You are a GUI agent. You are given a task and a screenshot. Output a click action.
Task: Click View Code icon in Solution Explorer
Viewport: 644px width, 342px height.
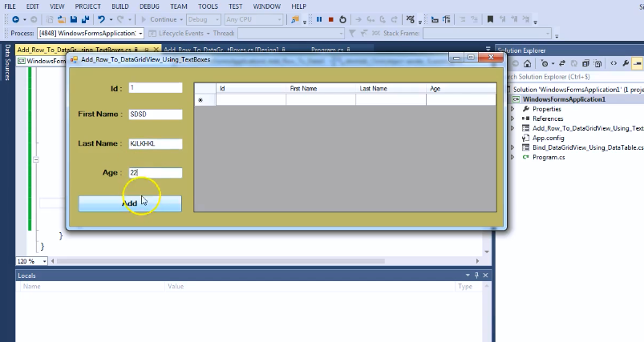pyautogui.click(x=613, y=63)
